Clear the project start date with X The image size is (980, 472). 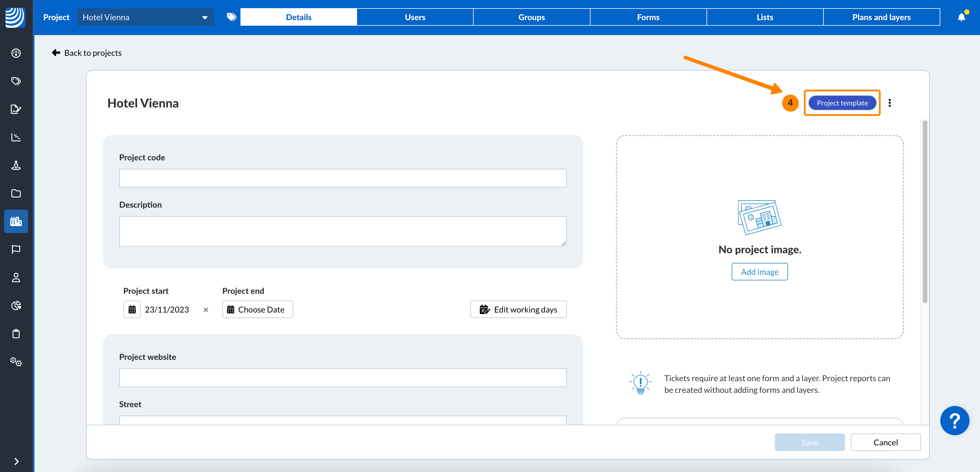(x=206, y=310)
